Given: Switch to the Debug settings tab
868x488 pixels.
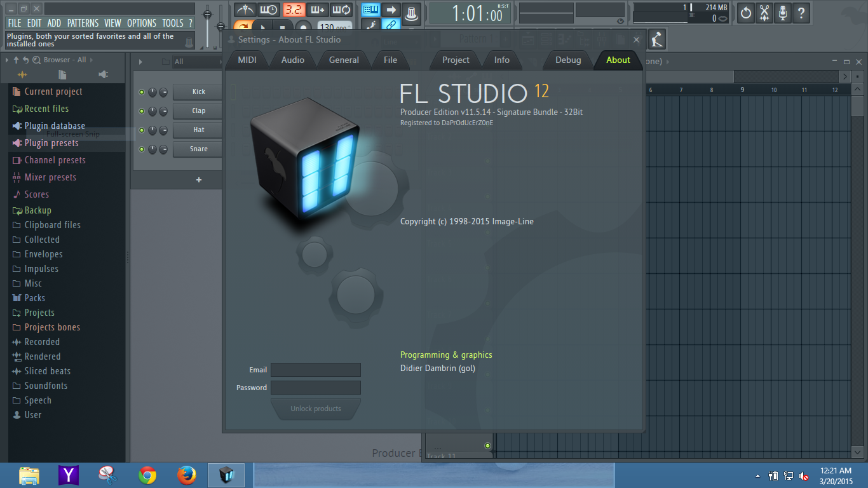Looking at the screenshot, I should point(568,60).
